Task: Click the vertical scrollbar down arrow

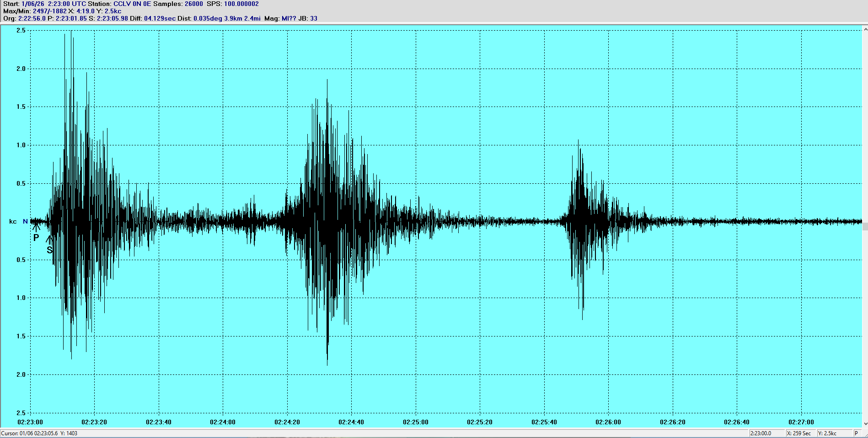Action: (x=865, y=424)
